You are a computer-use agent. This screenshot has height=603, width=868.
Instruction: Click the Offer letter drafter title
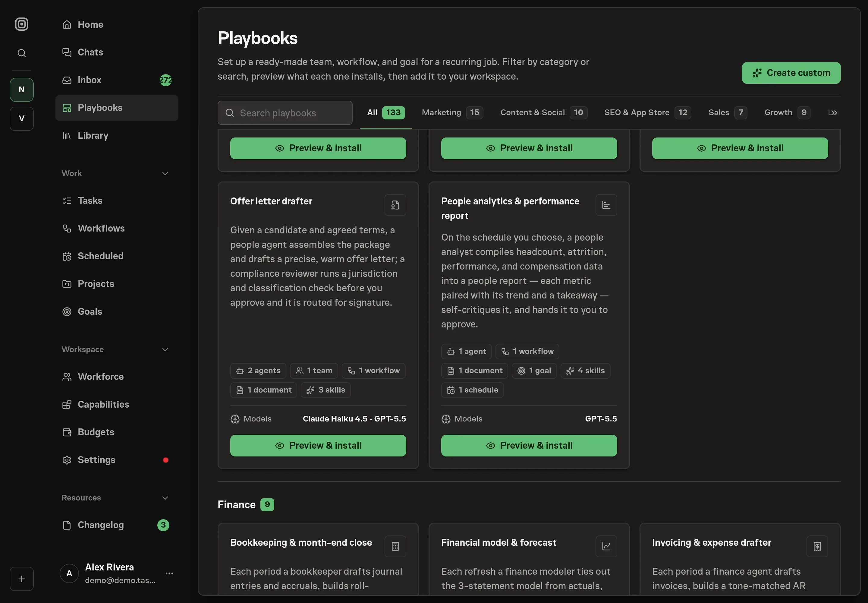[x=271, y=201]
